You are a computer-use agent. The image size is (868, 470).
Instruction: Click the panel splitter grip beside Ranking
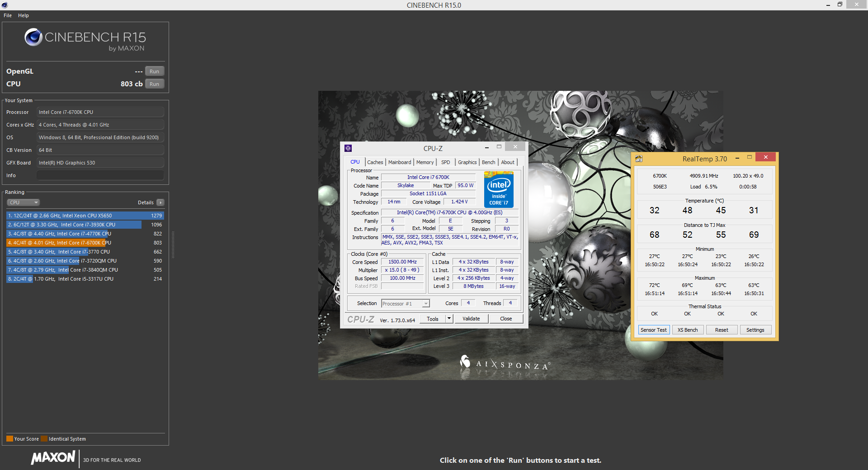tap(173, 244)
